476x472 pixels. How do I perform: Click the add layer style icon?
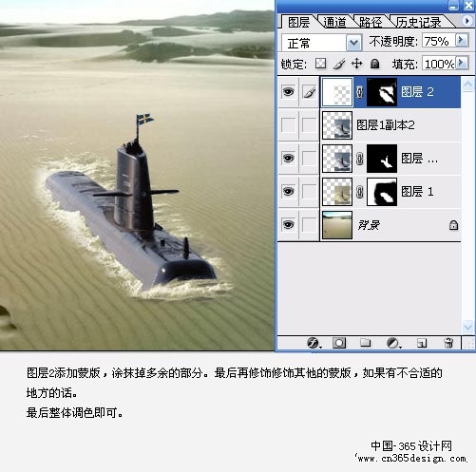314,343
